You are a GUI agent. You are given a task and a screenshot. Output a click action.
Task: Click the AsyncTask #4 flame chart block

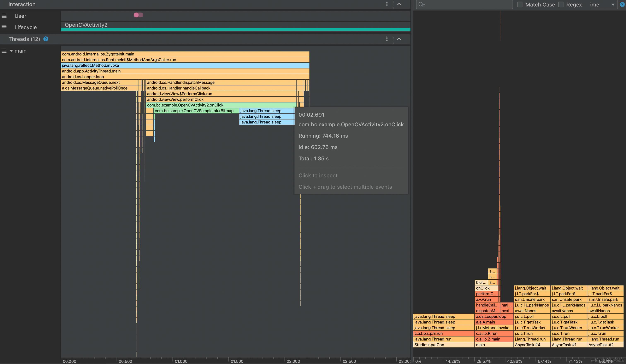pos(532,345)
